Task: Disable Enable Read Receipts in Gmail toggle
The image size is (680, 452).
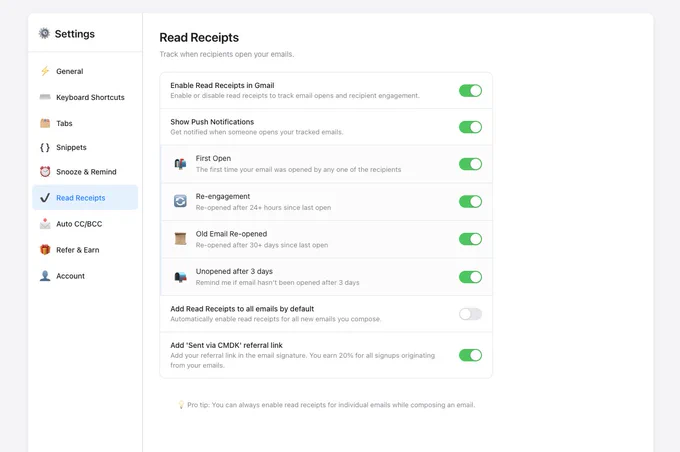Action: (471, 91)
